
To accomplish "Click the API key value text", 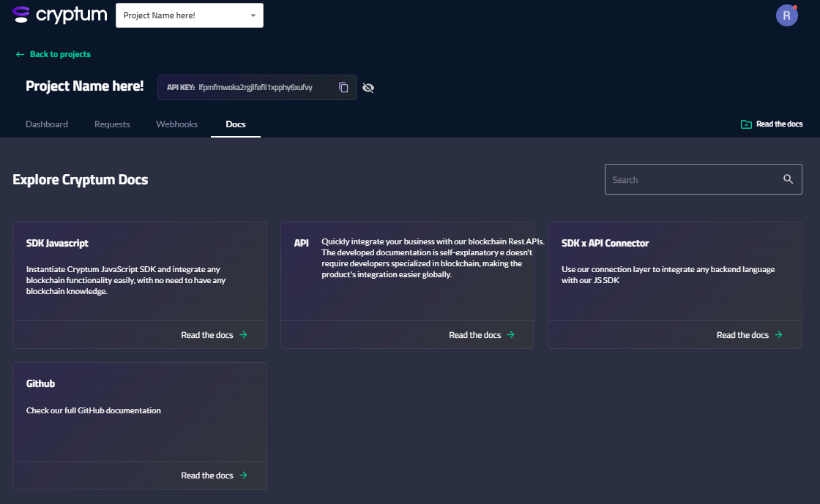I will [256, 87].
